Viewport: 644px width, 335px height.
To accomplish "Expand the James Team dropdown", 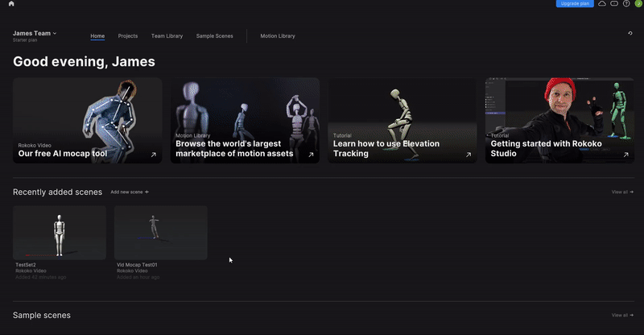I will tap(35, 33).
